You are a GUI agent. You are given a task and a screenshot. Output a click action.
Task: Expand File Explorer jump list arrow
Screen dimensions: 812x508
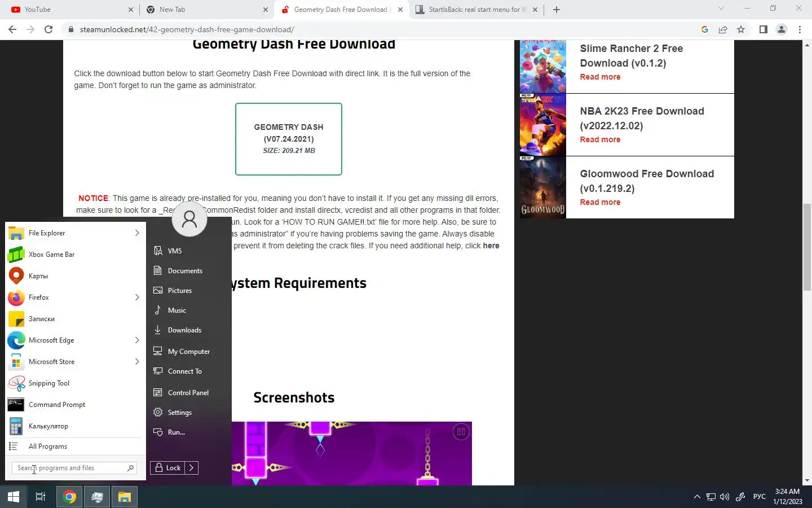click(137, 233)
